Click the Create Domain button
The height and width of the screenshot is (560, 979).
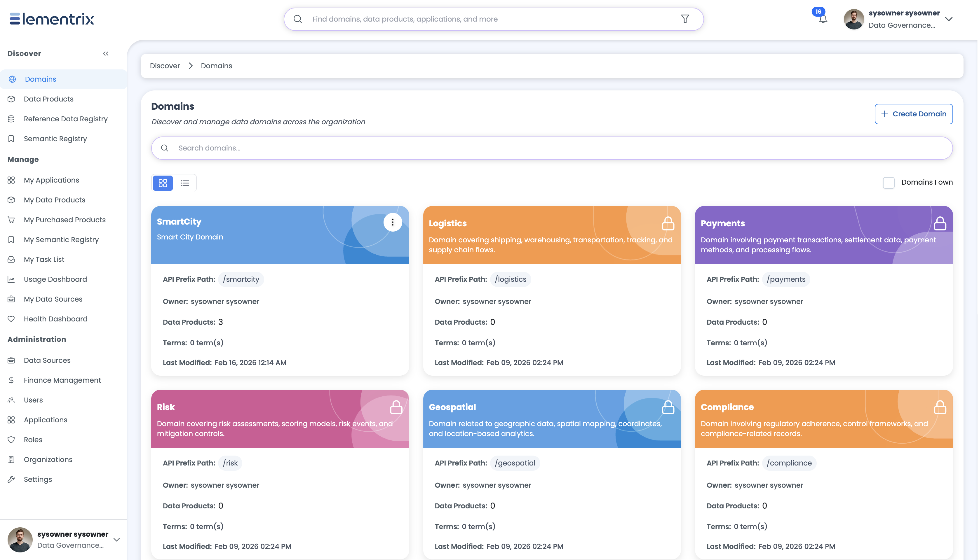[914, 114]
